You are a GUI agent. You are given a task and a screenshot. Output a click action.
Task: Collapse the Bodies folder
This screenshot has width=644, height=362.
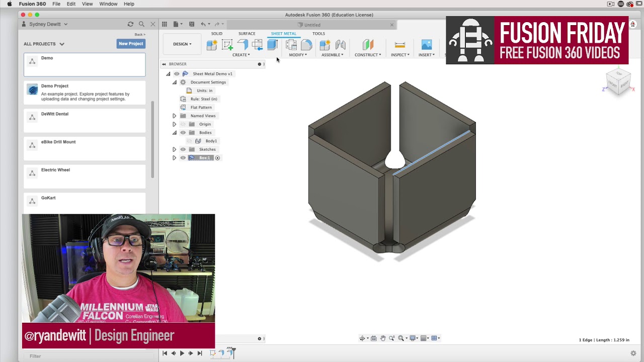pyautogui.click(x=175, y=133)
